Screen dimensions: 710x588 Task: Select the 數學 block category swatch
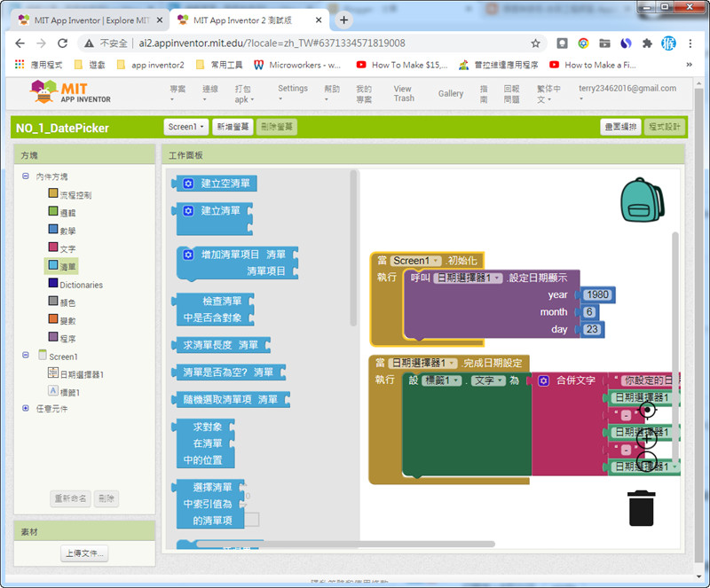[x=53, y=229]
